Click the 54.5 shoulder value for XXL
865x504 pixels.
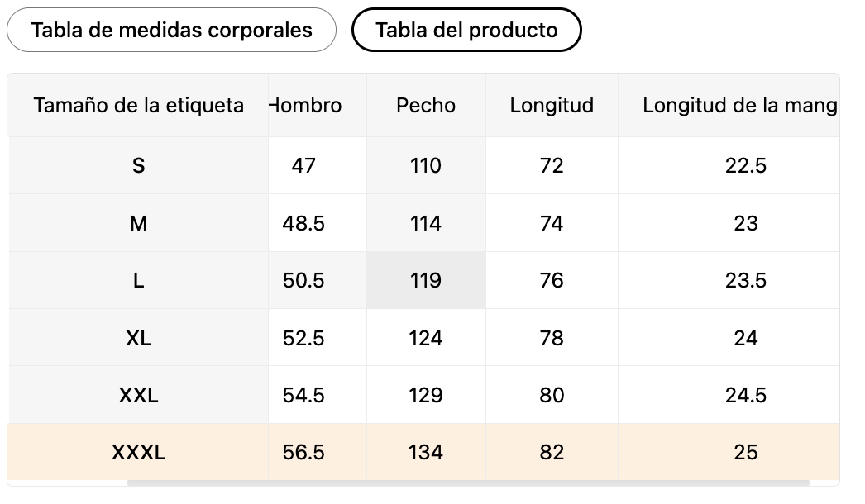point(303,396)
